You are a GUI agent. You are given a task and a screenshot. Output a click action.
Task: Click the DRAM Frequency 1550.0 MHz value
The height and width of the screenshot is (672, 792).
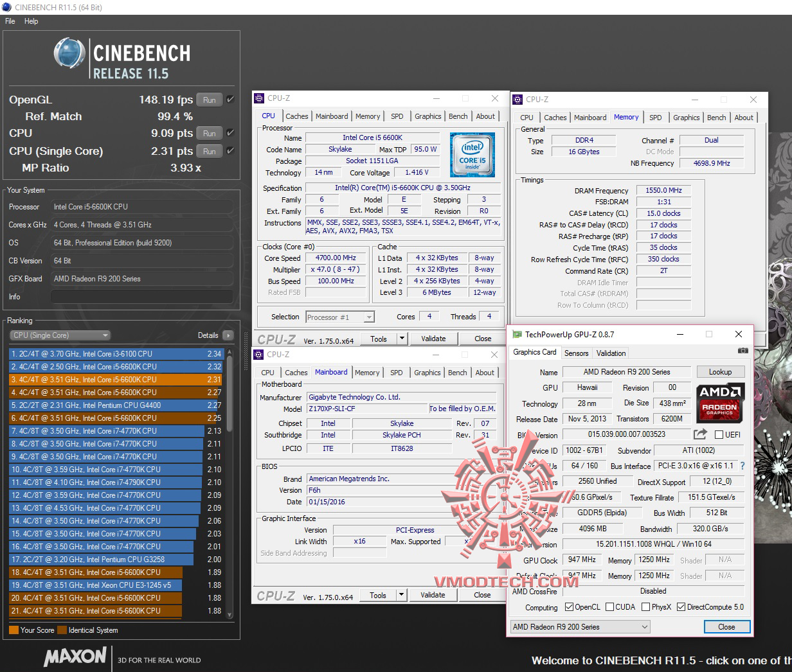tap(664, 190)
